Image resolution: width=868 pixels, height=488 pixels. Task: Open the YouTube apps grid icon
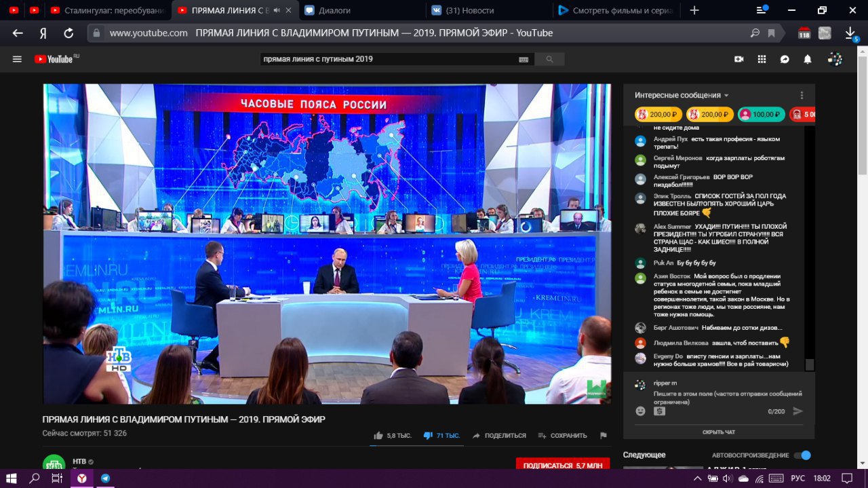tap(762, 59)
